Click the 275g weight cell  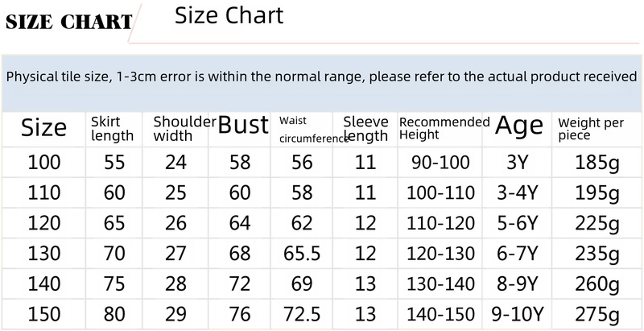597,314
